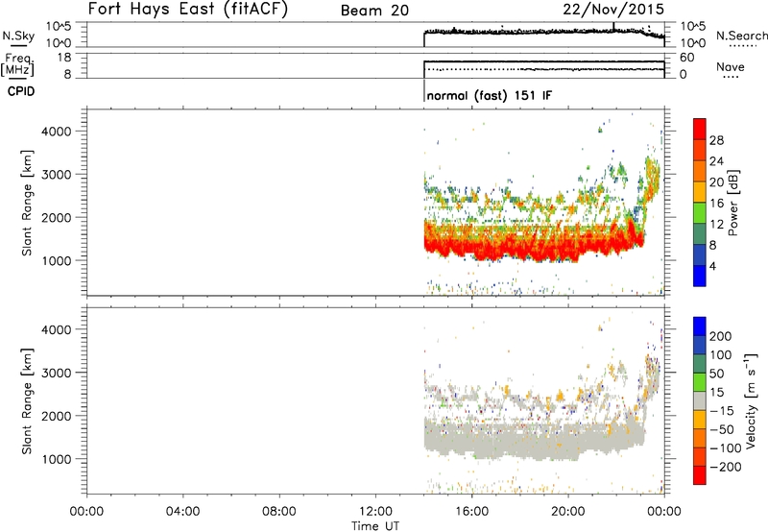Click the 'Velocity [m s-1]' colorbar label

coord(751,400)
